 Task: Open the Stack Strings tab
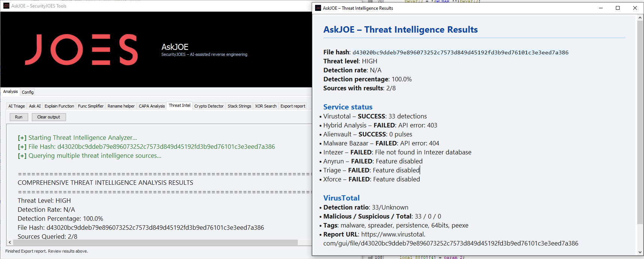[x=239, y=106]
